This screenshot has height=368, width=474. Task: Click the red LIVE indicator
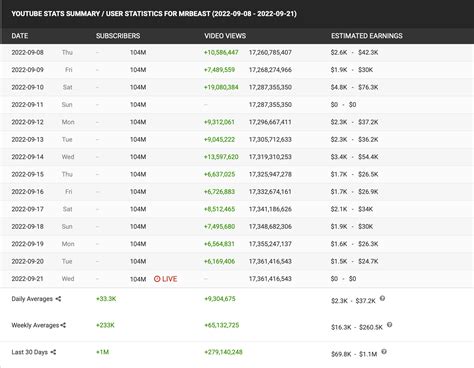click(165, 279)
